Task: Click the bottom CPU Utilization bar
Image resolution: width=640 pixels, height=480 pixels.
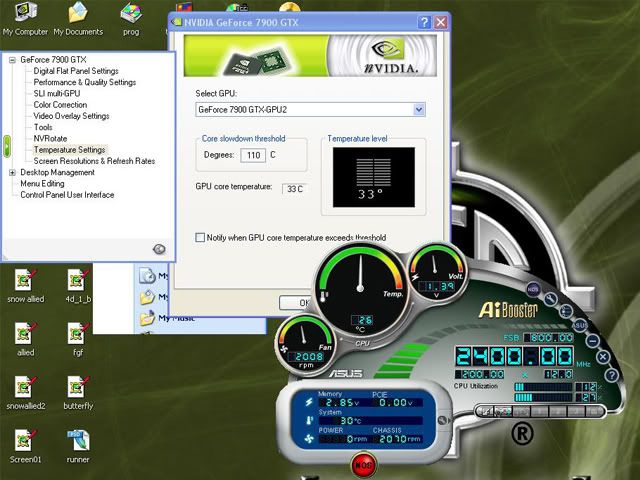Action: (x=543, y=397)
